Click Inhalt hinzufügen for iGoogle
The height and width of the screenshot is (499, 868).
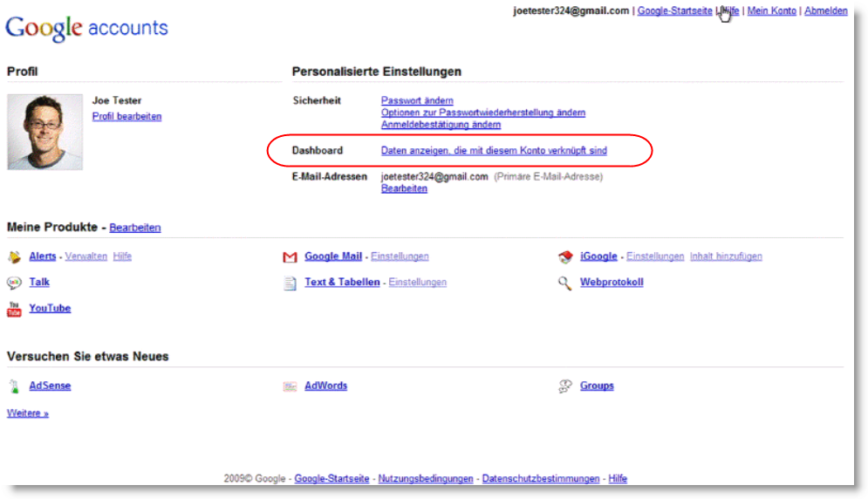(x=726, y=256)
